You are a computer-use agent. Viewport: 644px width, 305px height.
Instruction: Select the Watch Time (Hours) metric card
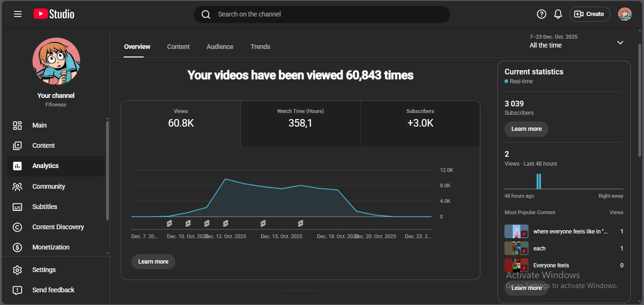300,123
